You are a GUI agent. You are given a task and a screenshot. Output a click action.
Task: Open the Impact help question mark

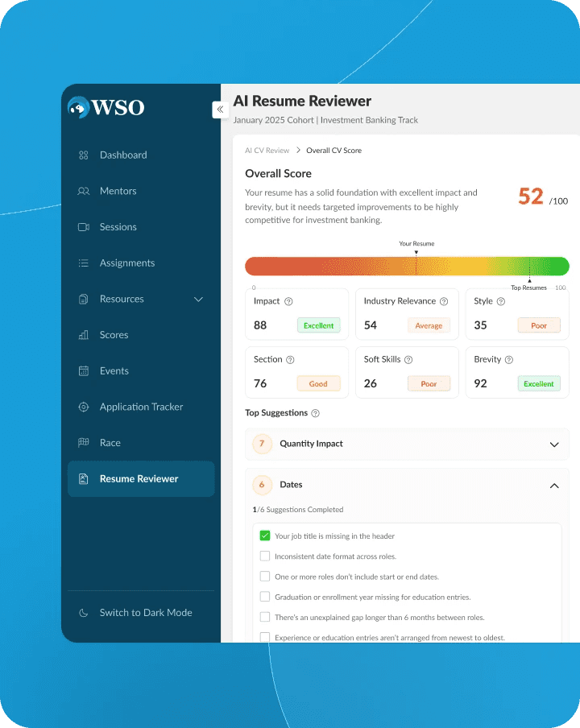tap(288, 301)
